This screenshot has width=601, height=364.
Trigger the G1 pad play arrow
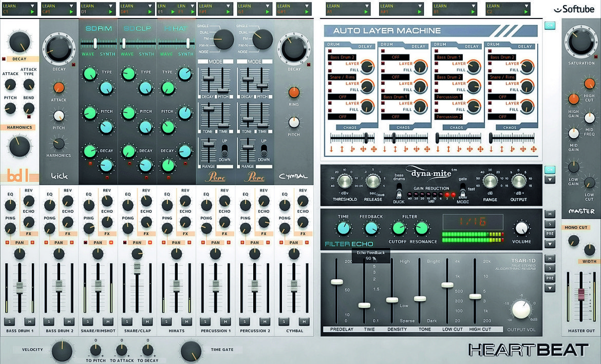268,12
